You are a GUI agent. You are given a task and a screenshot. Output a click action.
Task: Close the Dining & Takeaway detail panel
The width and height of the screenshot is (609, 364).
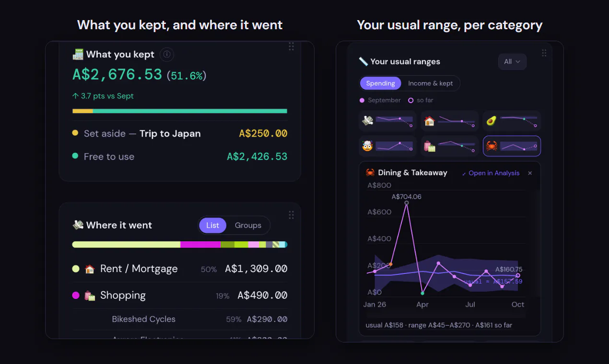tap(530, 173)
